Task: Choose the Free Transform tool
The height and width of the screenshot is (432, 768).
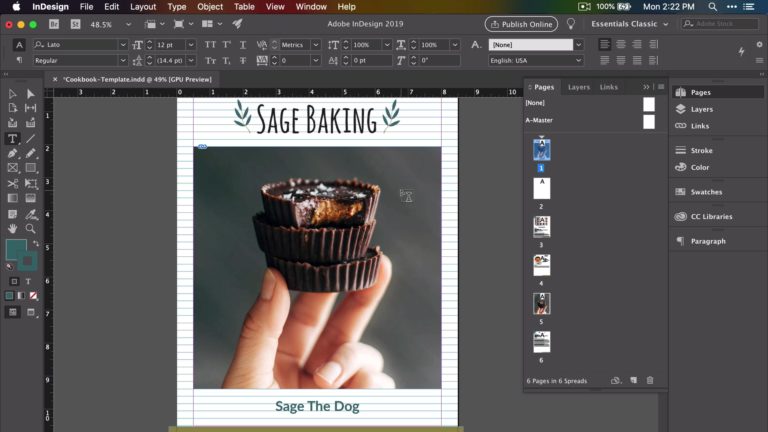Action: 30,184
